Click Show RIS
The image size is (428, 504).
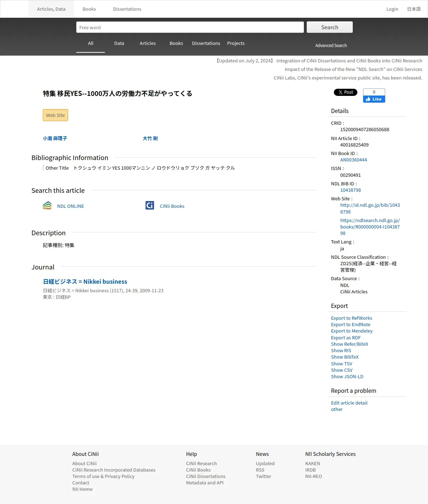(341, 351)
